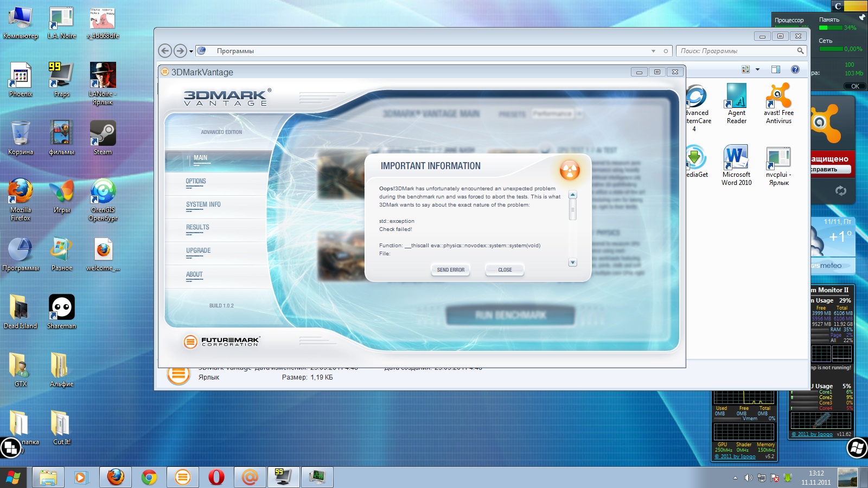This screenshot has width=868, height=488.
Task: Launch OrenGIS Оренбург from the desktop
Action: [103, 200]
